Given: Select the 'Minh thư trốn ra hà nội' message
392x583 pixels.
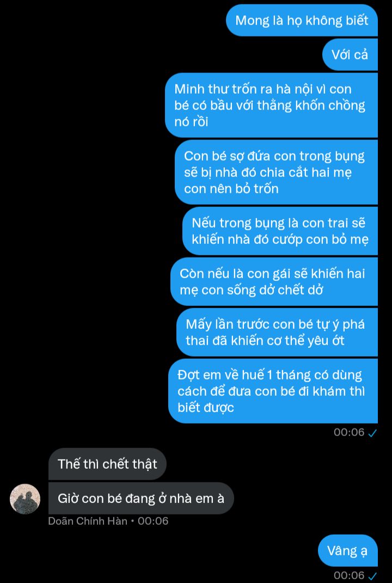Looking at the screenshot, I should pos(271,105).
